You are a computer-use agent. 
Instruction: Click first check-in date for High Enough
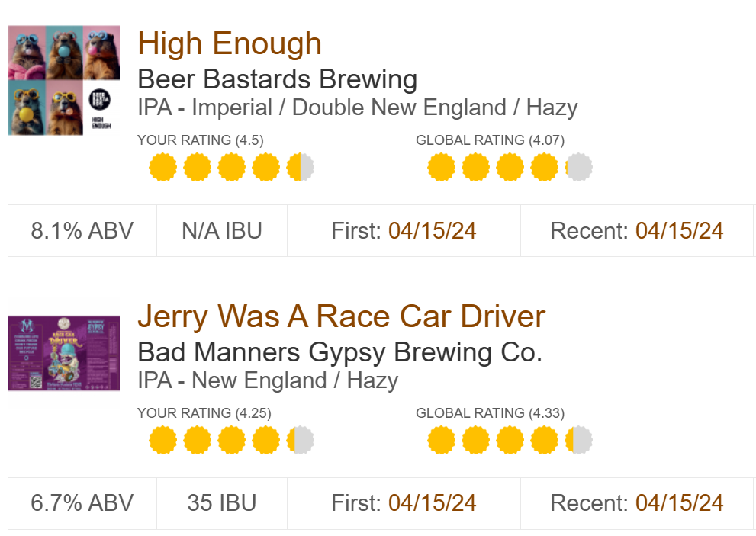432,231
